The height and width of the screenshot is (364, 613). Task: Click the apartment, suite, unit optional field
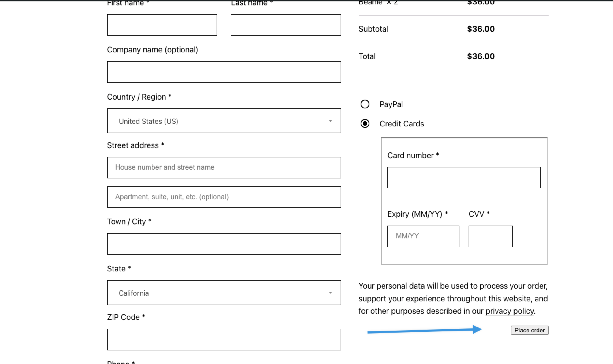(224, 197)
